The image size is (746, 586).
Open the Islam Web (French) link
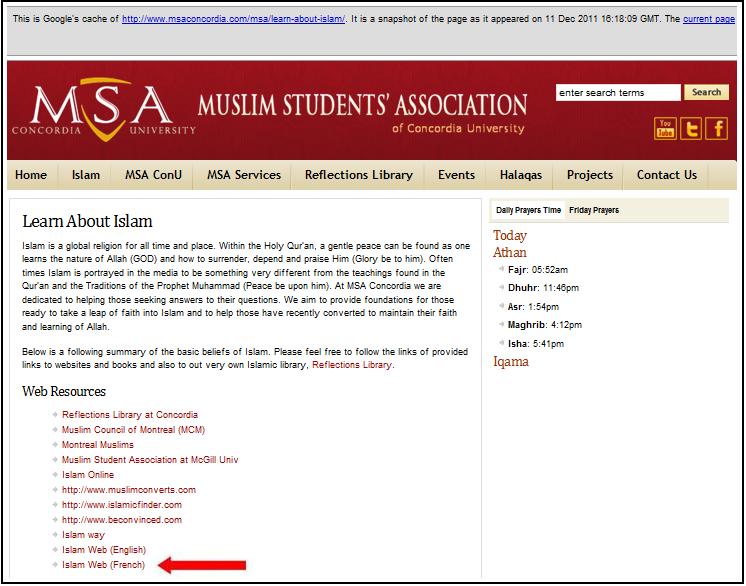click(103, 565)
